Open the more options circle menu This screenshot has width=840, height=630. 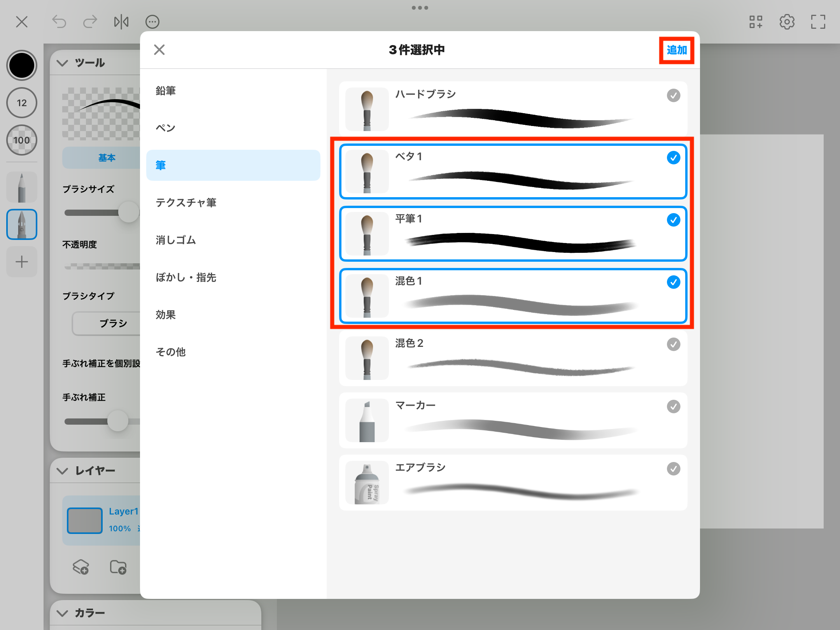tap(152, 22)
